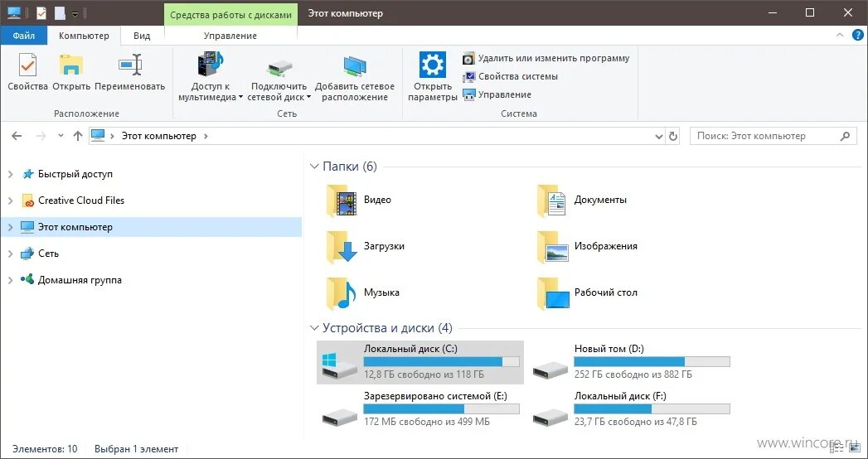The width and height of the screenshot is (868, 459).
Task: Click the forward navigation arrow
Action: [41, 136]
